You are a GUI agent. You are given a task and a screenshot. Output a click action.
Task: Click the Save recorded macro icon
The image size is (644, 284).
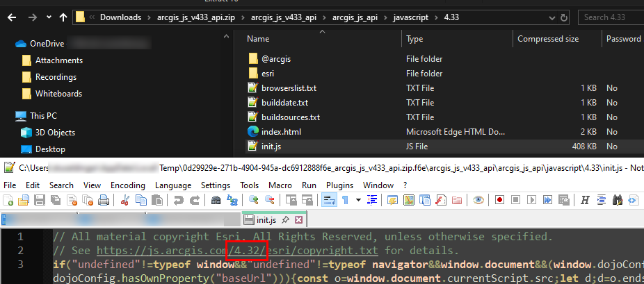point(564,200)
